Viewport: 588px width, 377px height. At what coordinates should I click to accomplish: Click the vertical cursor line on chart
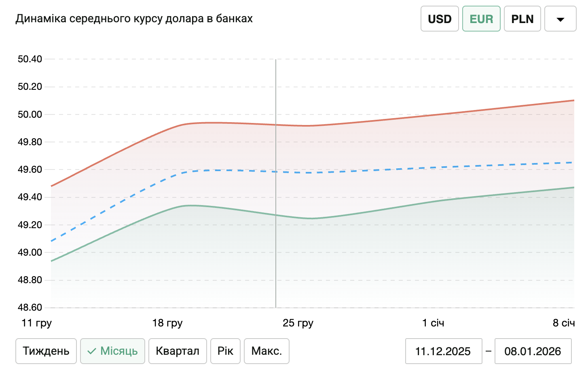276,263
